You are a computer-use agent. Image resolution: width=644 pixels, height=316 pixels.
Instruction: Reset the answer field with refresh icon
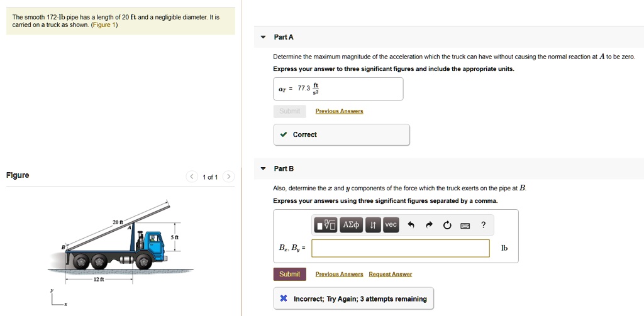click(447, 226)
